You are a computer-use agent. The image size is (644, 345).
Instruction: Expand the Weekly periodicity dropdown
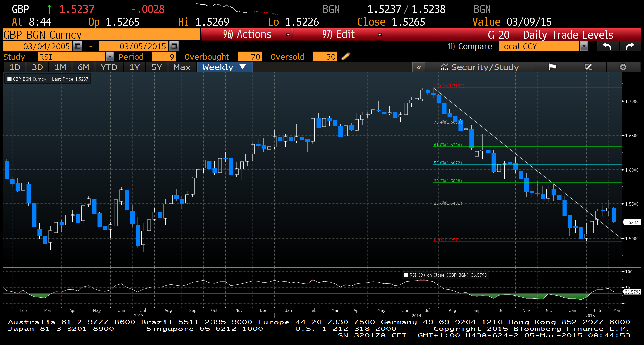tap(242, 67)
